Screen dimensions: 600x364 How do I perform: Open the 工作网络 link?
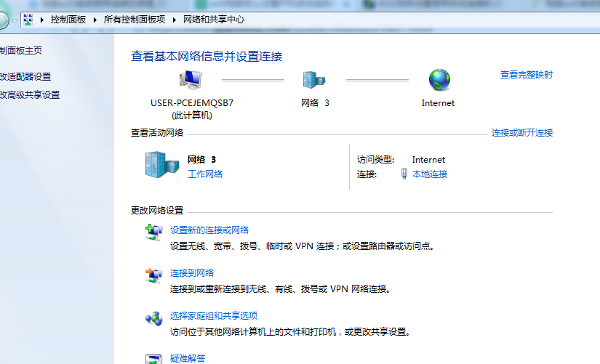point(205,174)
